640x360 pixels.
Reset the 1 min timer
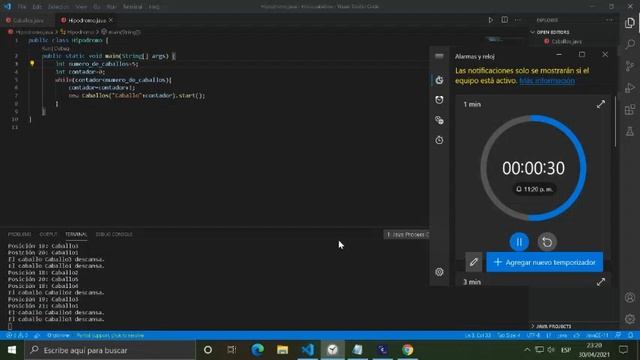click(x=547, y=242)
